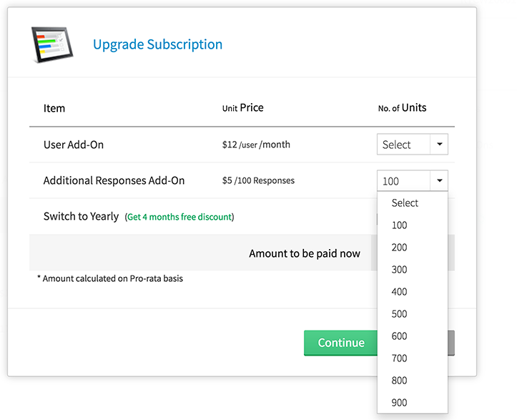Collapse the Additional Responses units dropdown arrow
Screen dimensions: 517x420
[x=439, y=181]
